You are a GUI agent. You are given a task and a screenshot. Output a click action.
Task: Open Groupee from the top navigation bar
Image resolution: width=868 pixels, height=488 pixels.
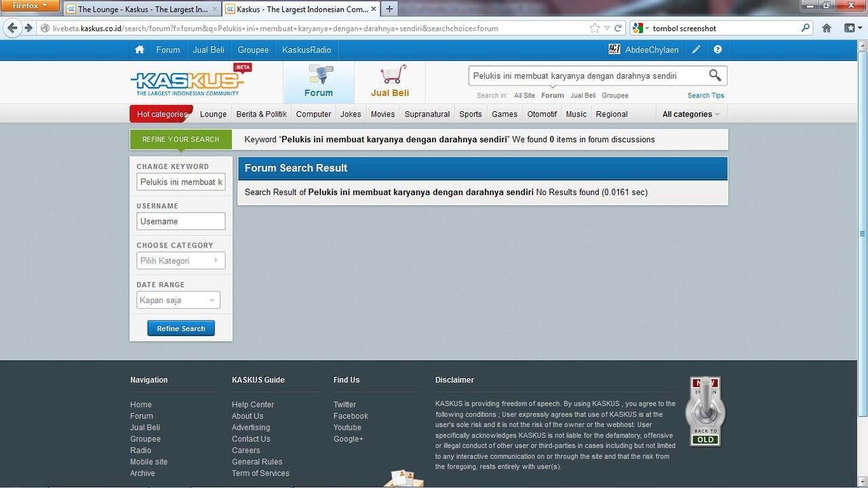point(253,49)
